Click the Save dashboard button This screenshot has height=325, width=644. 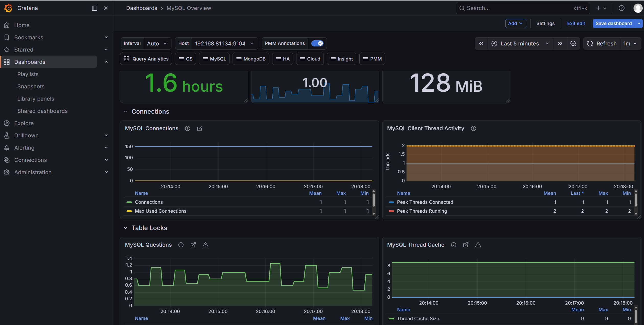coord(614,23)
